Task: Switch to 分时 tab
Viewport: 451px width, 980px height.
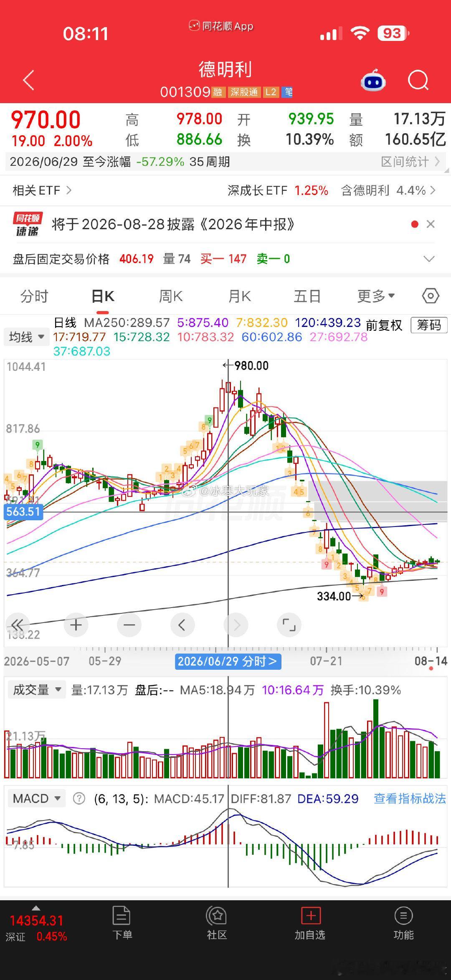Action: click(34, 296)
